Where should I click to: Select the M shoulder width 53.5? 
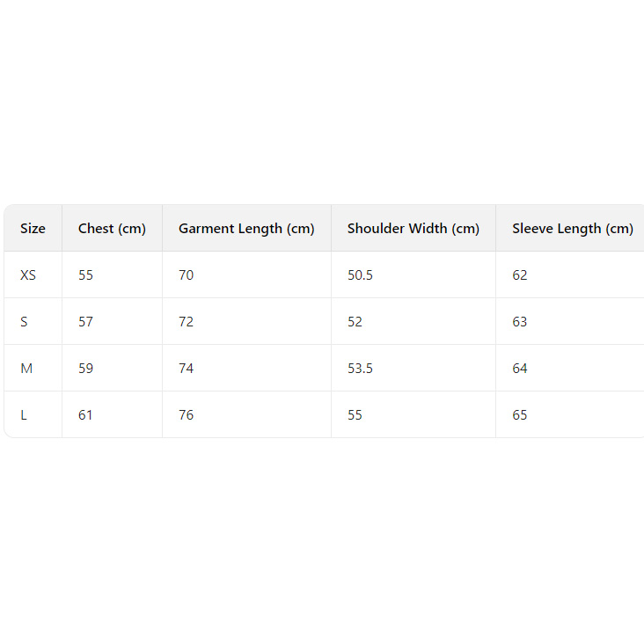(x=360, y=369)
